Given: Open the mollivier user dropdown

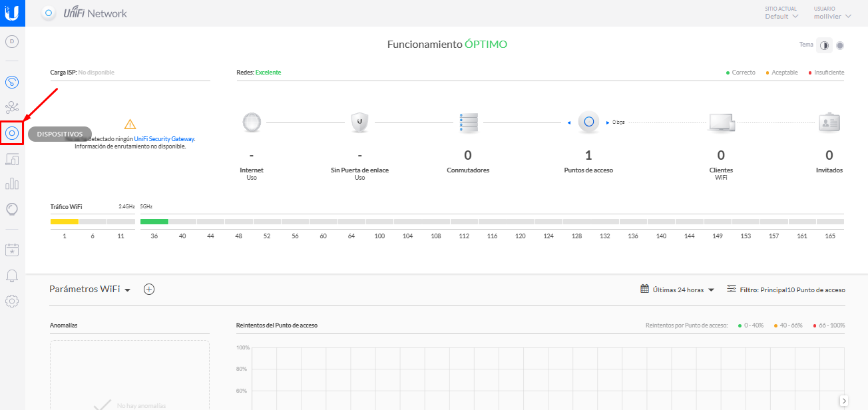Looking at the screenshot, I should [832, 17].
